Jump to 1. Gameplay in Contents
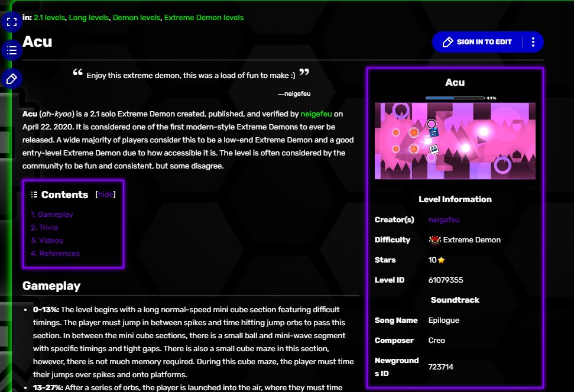This screenshot has height=392, width=574. coord(52,215)
